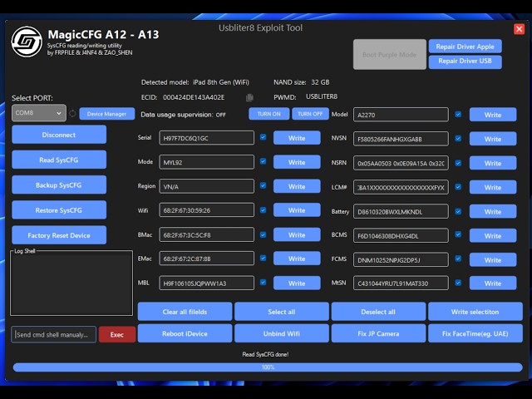Refresh the COM port list icon
532x399 pixels.
tap(72, 114)
